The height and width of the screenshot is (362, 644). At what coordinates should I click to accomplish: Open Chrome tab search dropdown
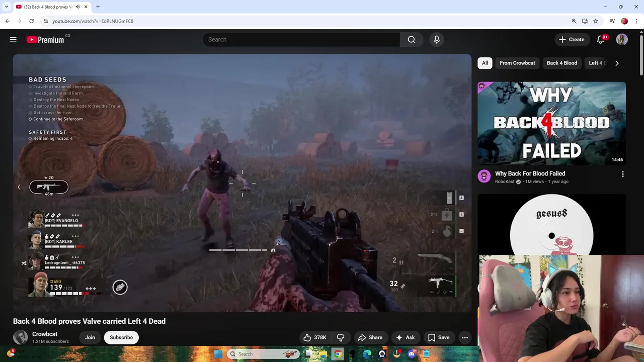coord(7,7)
